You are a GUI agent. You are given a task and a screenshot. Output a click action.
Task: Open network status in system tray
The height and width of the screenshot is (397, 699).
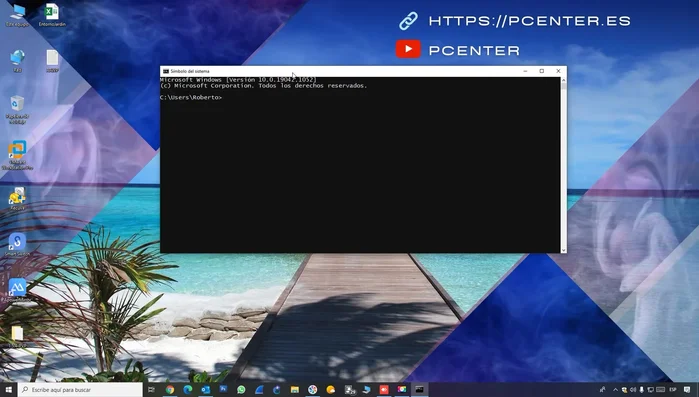[x=650, y=390]
